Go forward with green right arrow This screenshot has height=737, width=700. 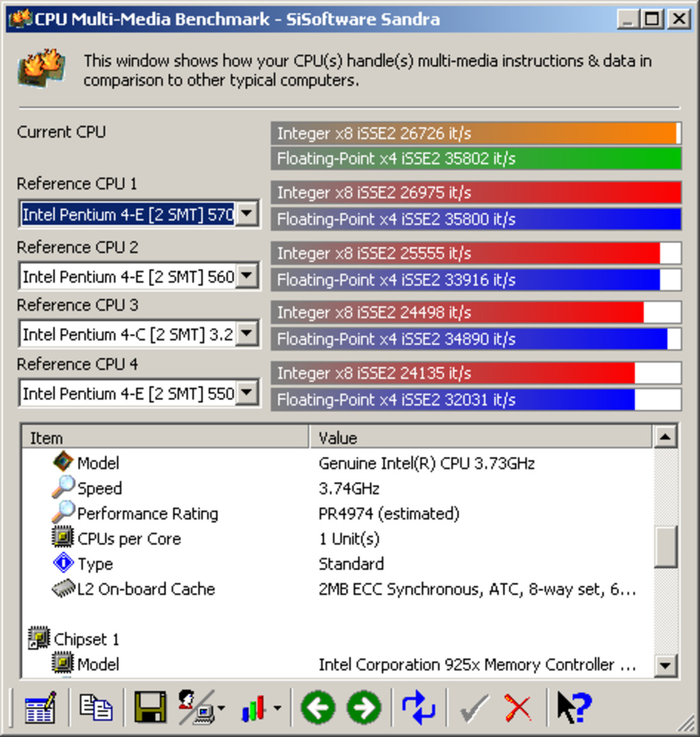(364, 707)
